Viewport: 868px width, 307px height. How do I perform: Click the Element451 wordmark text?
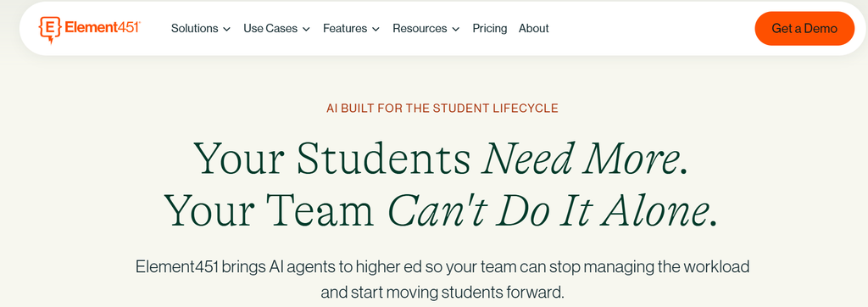tap(103, 27)
